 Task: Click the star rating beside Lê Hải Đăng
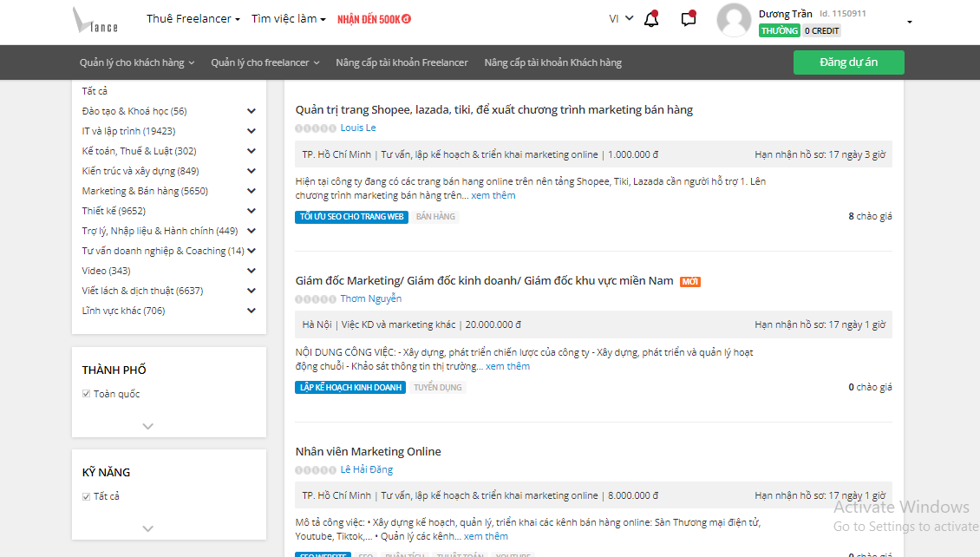coord(316,470)
